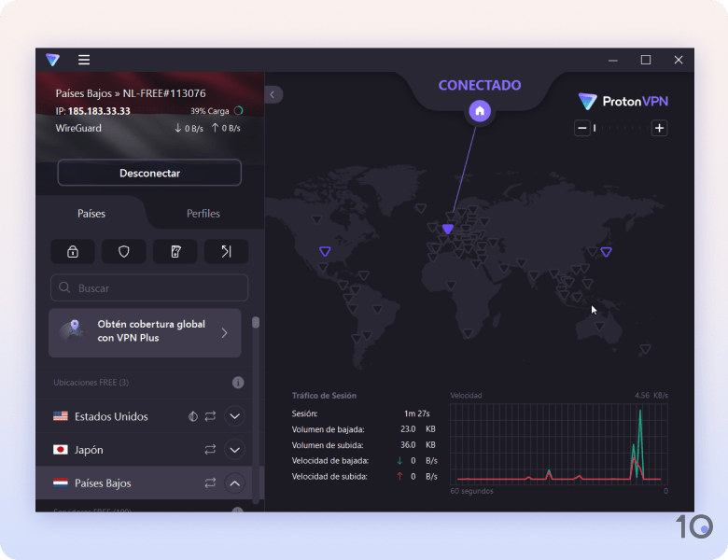Click the Sesión duration 1m 27s
Viewport: 728px width, 560px height.
pos(417,413)
